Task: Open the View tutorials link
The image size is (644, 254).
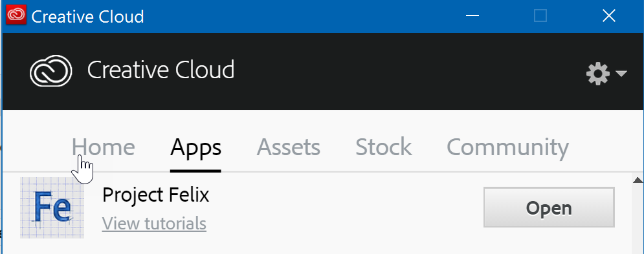Action: click(x=154, y=224)
